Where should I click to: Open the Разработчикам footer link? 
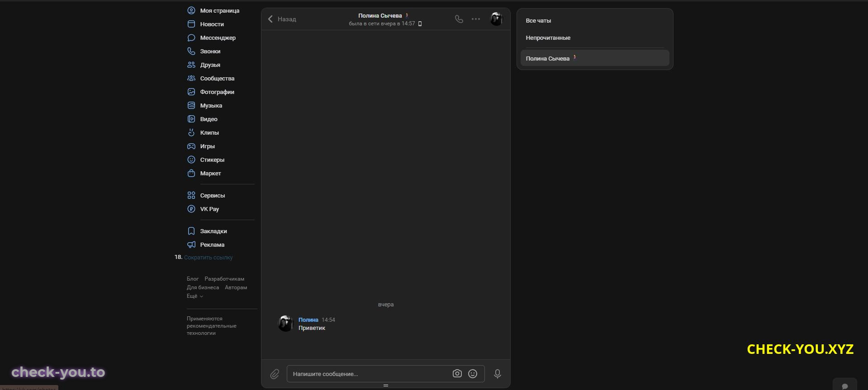coord(224,279)
